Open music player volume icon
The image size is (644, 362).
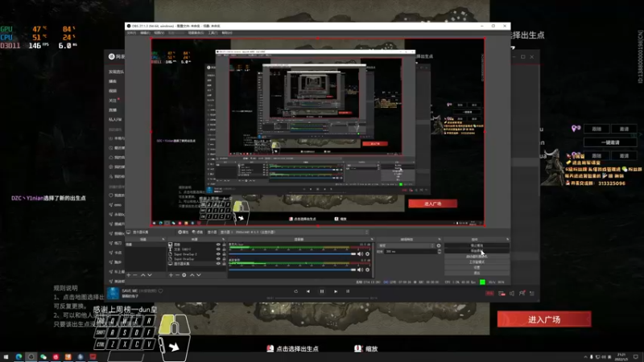point(512,294)
